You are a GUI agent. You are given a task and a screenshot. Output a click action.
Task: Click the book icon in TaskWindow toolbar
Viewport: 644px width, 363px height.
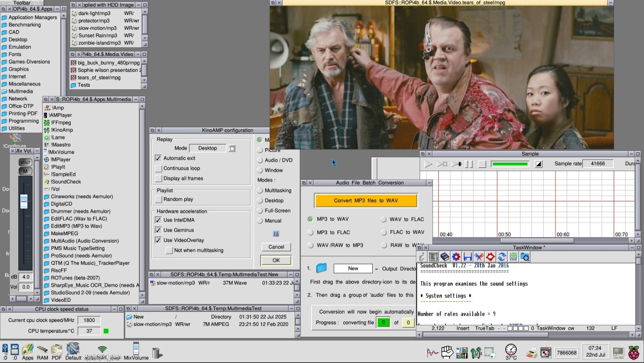tap(445, 257)
